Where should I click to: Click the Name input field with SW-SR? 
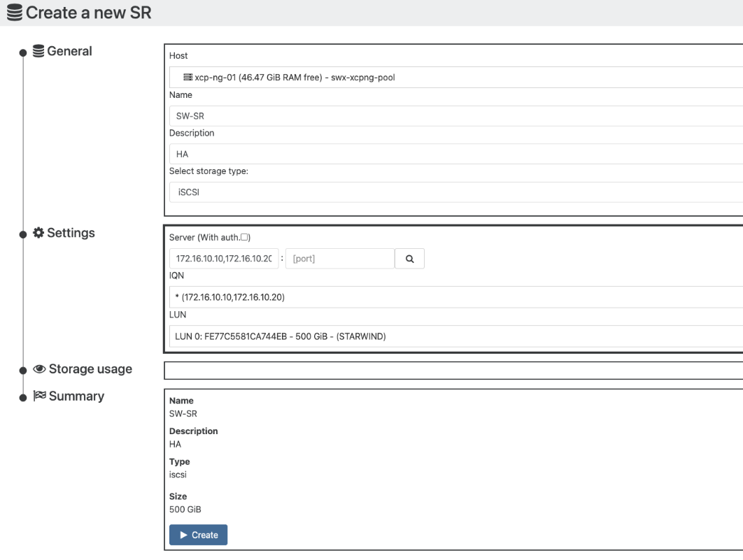pos(456,116)
